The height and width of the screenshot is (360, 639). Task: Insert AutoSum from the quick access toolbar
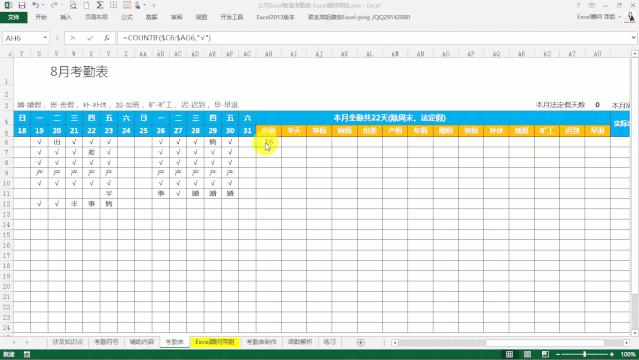(100, 5)
